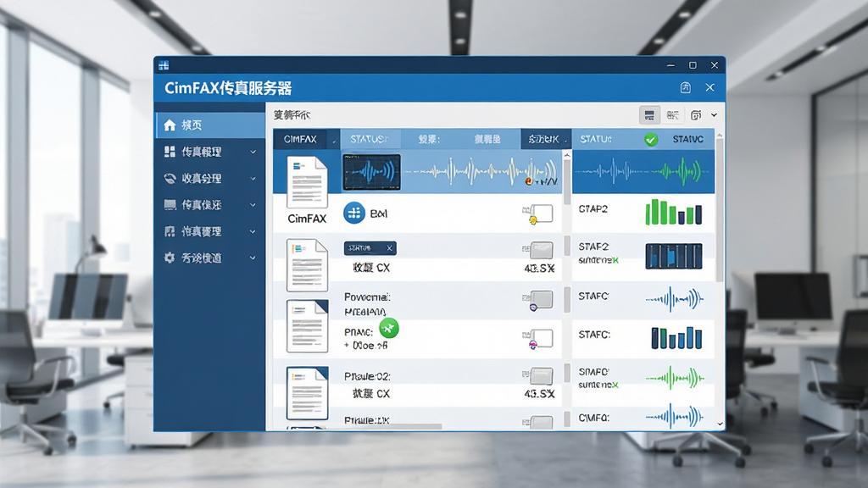The height and width of the screenshot is (488, 868).
Task: Switch to the detail view toolbar icon
Action: click(672, 115)
